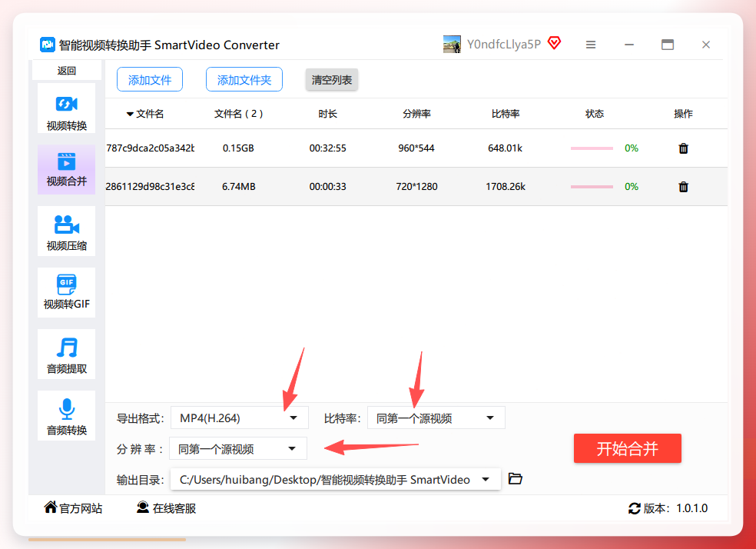This screenshot has height=549, width=756.
Task: Check for updates via 版本 refresh icon
Action: pos(634,508)
